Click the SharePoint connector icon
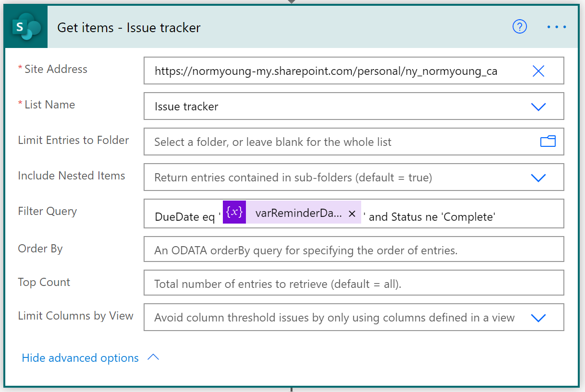 [25, 27]
